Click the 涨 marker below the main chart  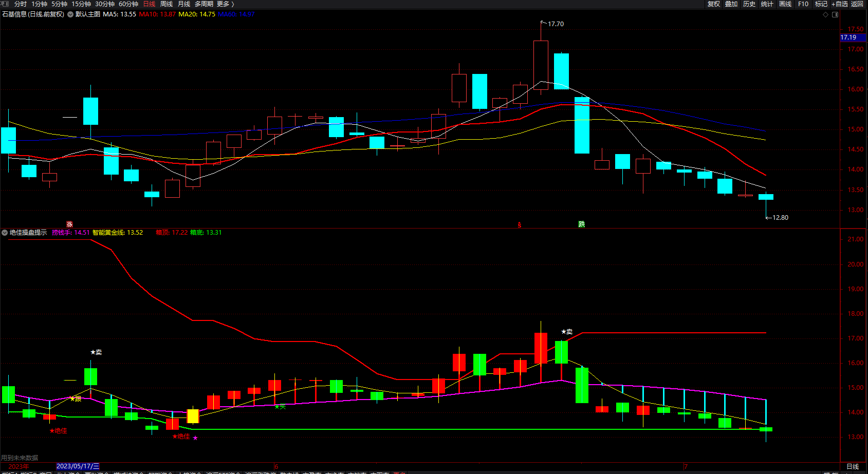[x=69, y=224]
